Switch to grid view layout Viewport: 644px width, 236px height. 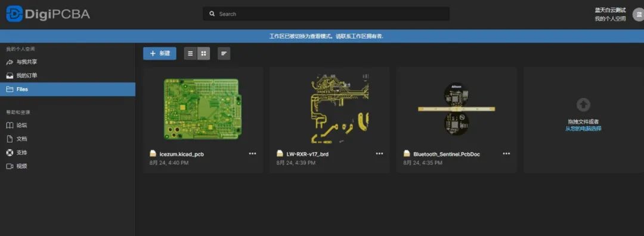tap(203, 54)
